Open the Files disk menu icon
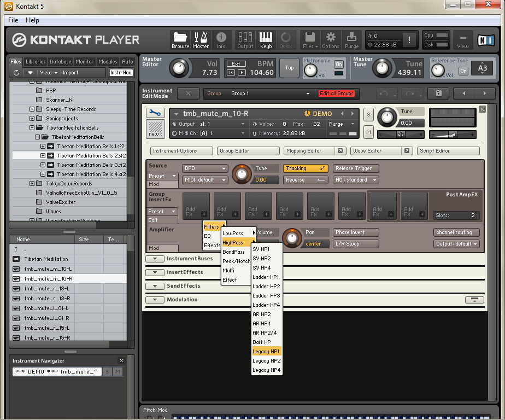505x420 pixels. pyautogui.click(x=310, y=40)
